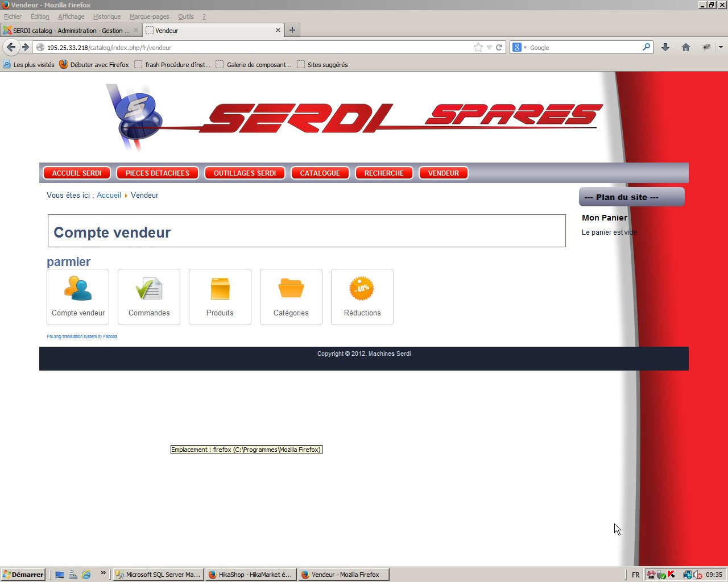This screenshot has width=728, height=582.
Task: Open frash Procédure d'inst... bookmark
Action: [172, 65]
